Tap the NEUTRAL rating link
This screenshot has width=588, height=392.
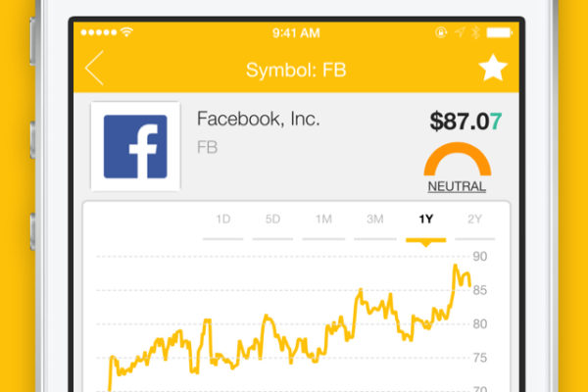[x=457, y=186]
